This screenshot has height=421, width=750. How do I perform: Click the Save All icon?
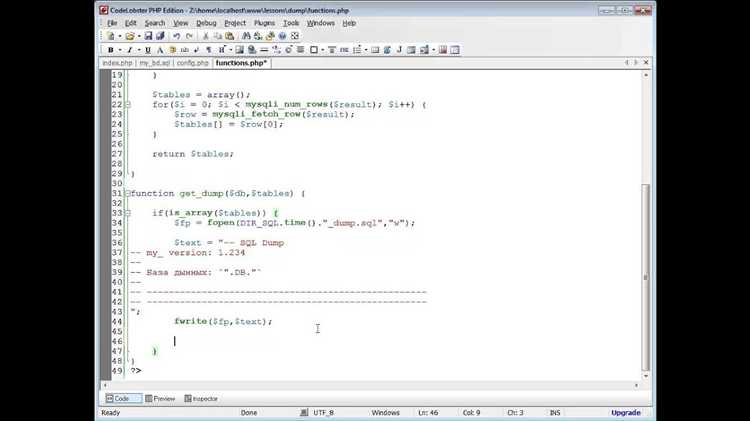[160, 36]
